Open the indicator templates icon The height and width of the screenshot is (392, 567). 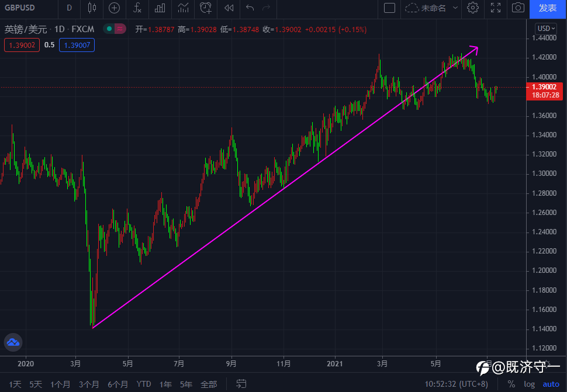tap(183, 8)
